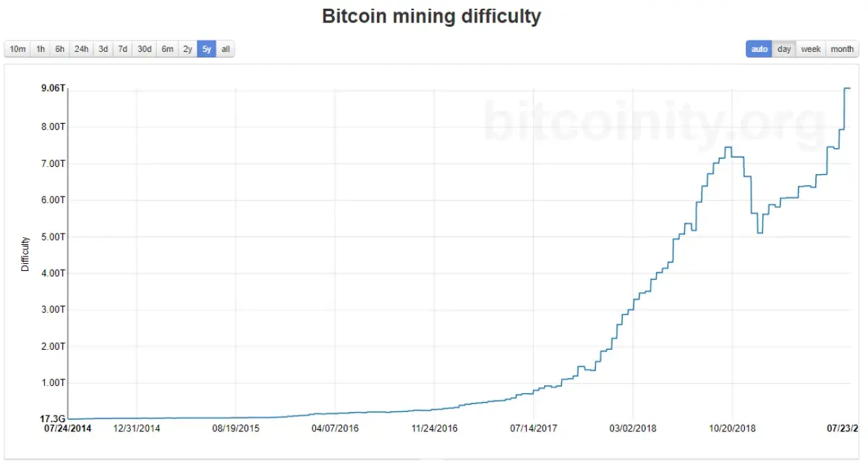Re-select the highlighted 5y range button
This screenshot has height=464, width=868.
click(x=205, y=48)
